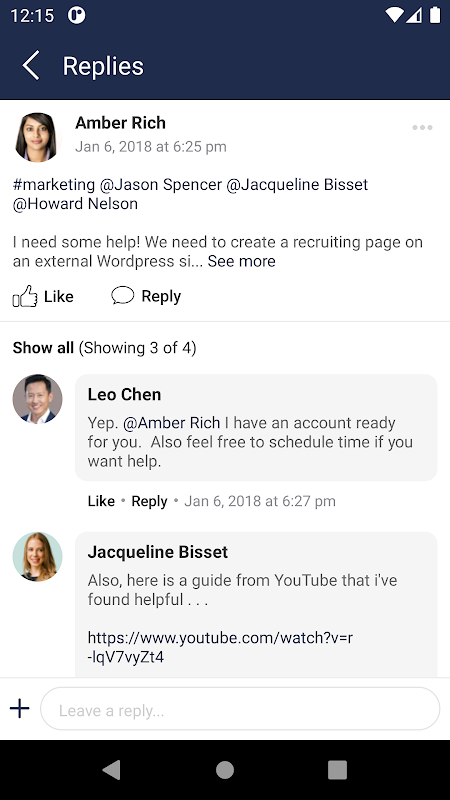
Task: Tap the Android home circle button
Action: click(225, 770)
